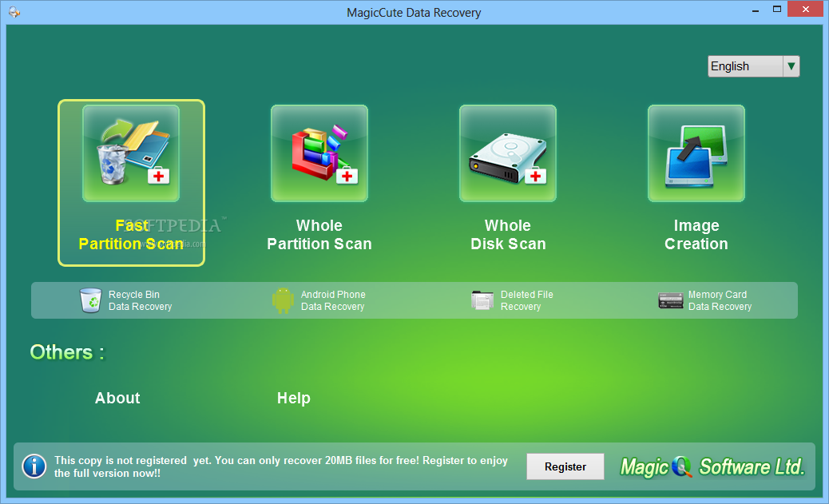The width and height of the screenshot is (829, 504).
Task: Open the About section
Action: pos(117,398)
